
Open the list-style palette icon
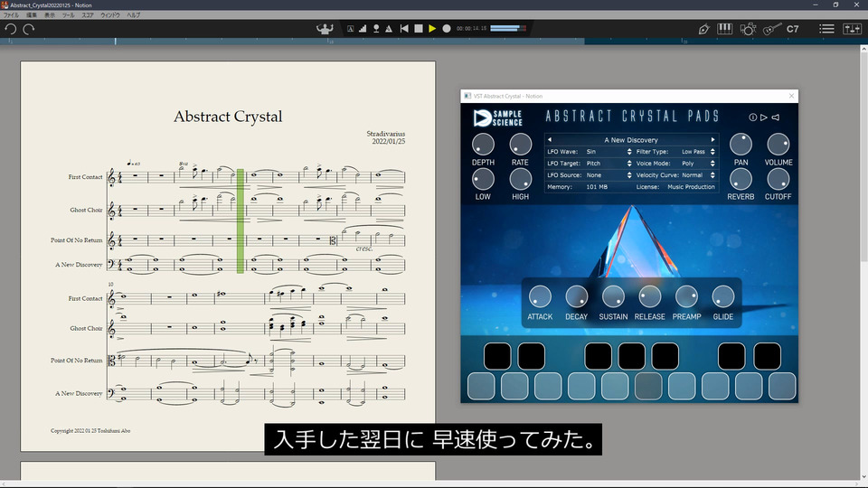point(826,29)
